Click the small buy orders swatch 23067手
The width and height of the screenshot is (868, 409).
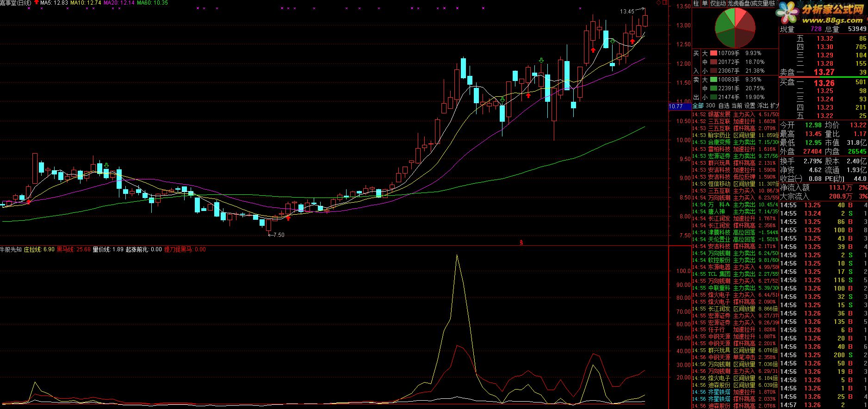pos(714,71)
